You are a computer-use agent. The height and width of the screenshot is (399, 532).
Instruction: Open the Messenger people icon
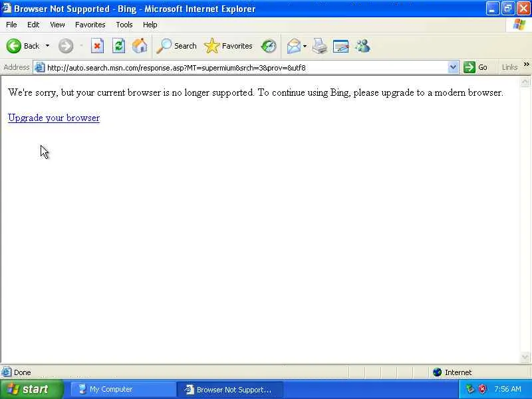tap(362, 46)
